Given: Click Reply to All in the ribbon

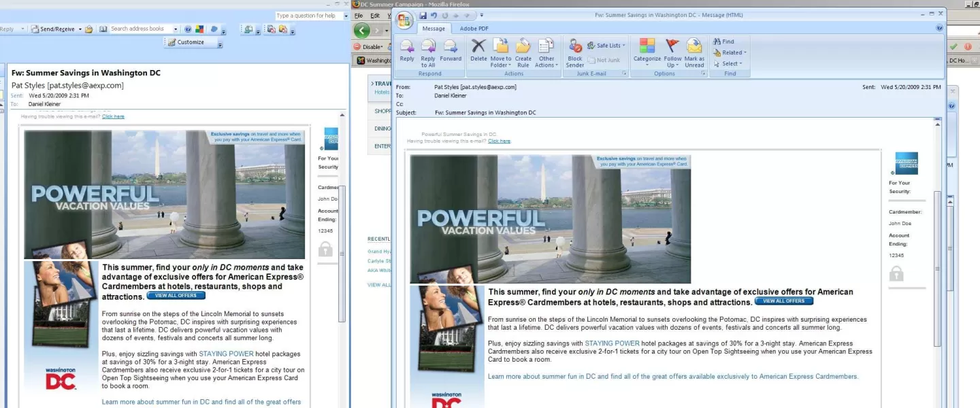Looking at the screenshot, I should coord(428,50).
